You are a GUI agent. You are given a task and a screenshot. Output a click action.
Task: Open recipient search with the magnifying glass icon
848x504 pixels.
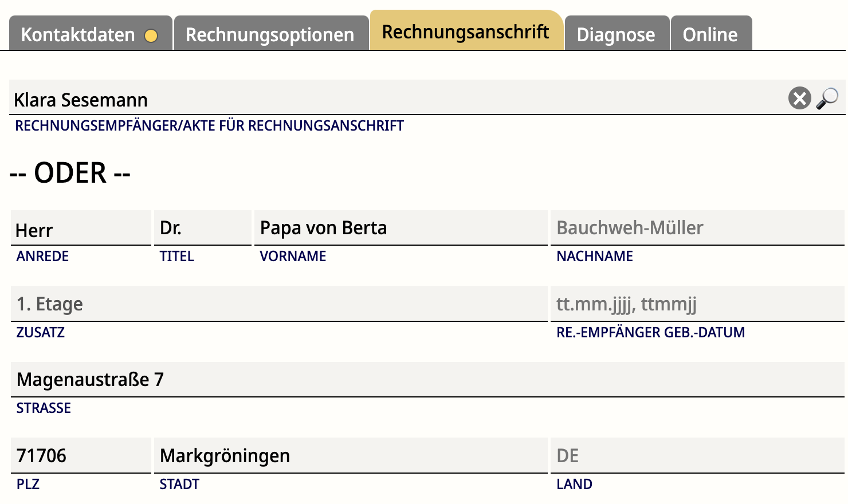(x=827, y=99)
